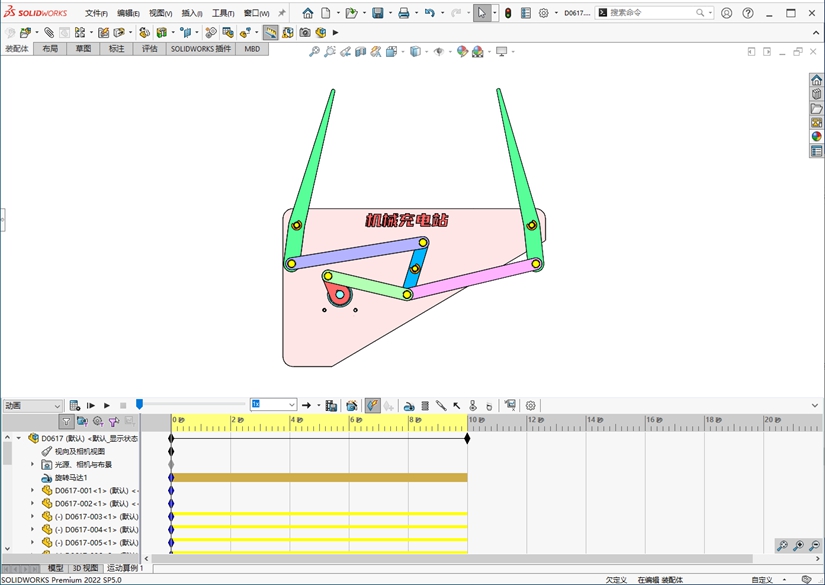
Task: Click the Print icon in top toolbar
Action: [403, 13]
